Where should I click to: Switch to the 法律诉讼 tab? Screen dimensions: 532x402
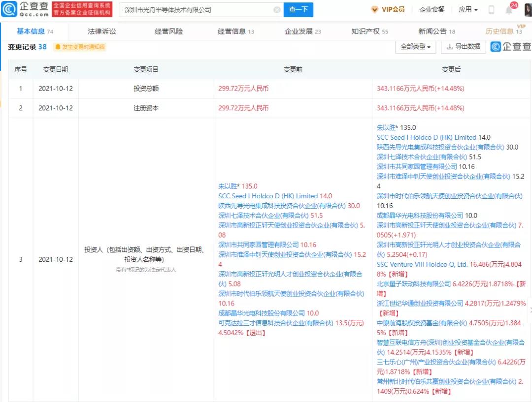pos(102,31)
